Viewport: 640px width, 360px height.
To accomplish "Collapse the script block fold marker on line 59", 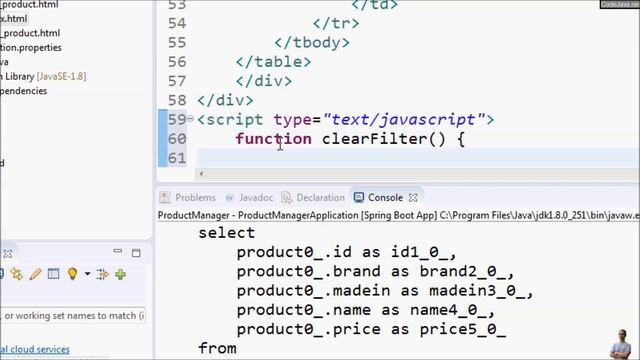I will 190,119.
